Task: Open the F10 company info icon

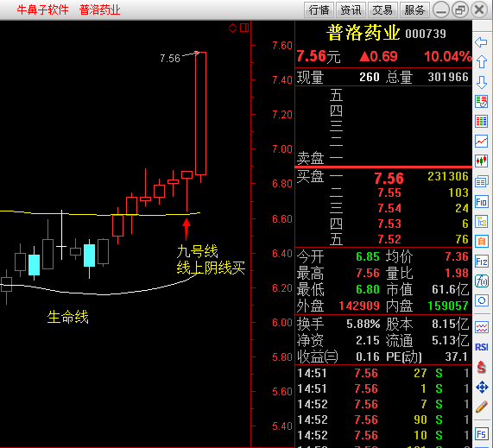Action: (x=482, y=202)
